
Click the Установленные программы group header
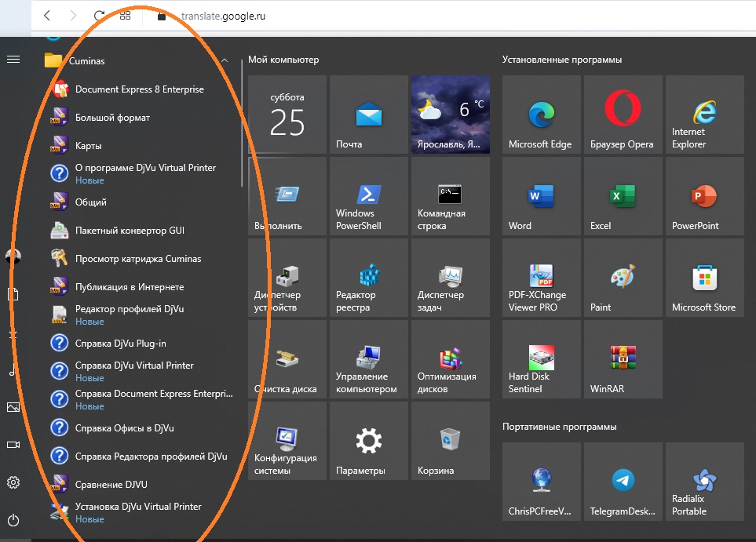click(x=562, y=60)
